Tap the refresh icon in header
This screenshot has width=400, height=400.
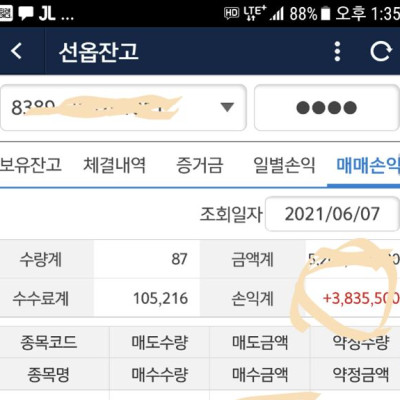381,51
